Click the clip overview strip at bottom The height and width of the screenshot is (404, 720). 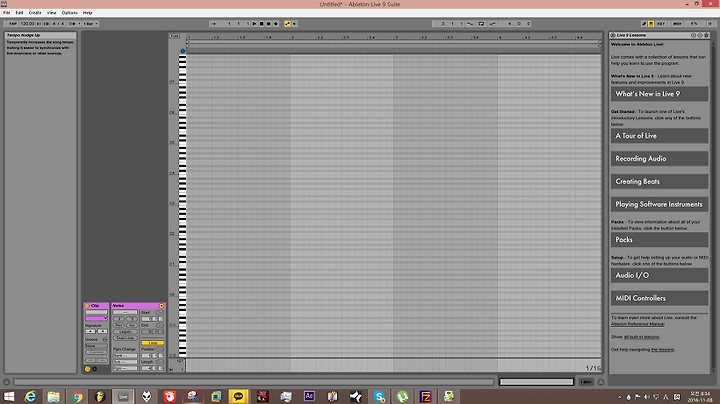tap(536, 382)
